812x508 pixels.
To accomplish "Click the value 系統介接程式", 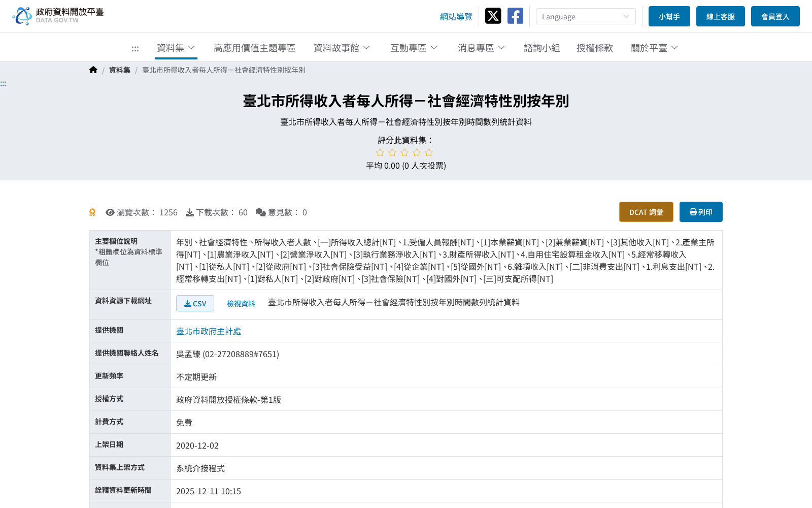I will click(200, 468).
